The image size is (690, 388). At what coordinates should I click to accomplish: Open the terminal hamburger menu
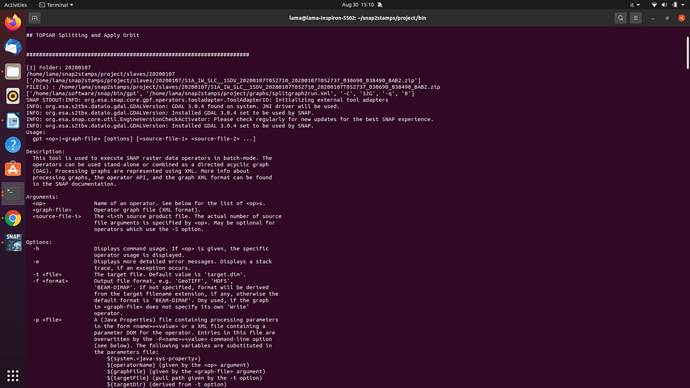pos(635,18)
